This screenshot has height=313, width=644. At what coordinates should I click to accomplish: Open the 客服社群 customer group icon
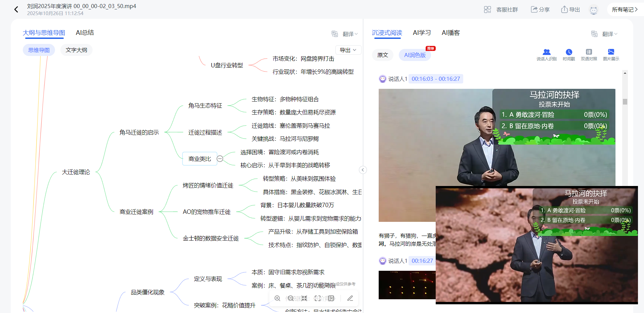point(487,10)
